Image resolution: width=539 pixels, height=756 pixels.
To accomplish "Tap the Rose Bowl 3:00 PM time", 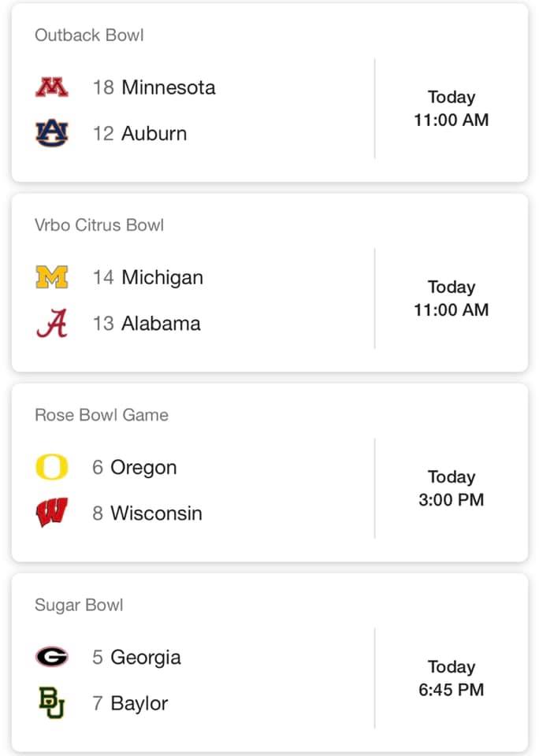I will click(452, 499).
